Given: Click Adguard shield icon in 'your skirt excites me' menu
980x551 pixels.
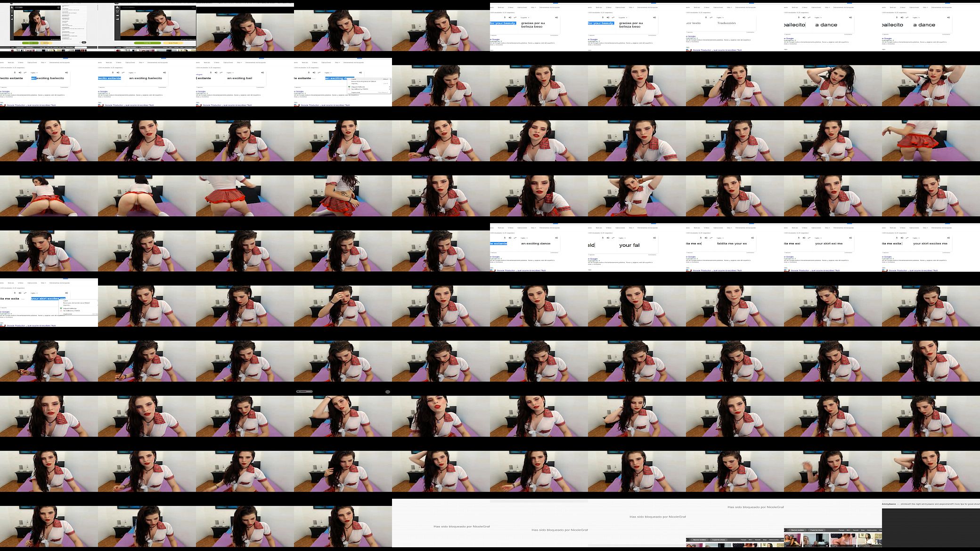Looking at the screenshot, I should coord(62,308).
